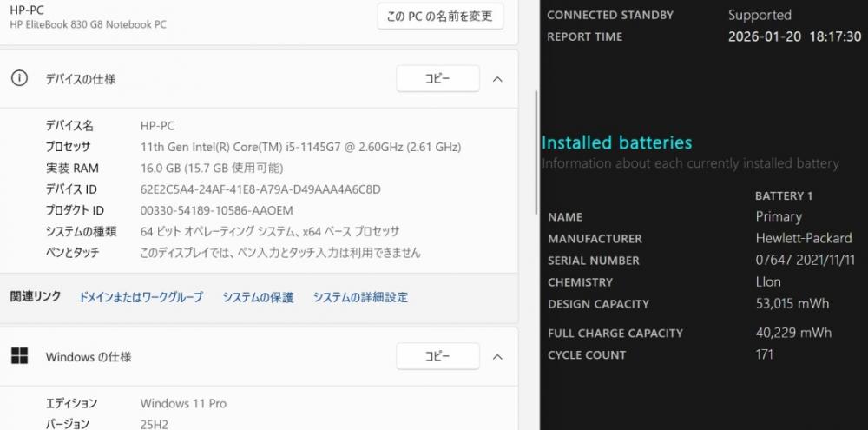868x430 pixels.
Task: Select the デバイス ID value text
Action: coord(260,189)
